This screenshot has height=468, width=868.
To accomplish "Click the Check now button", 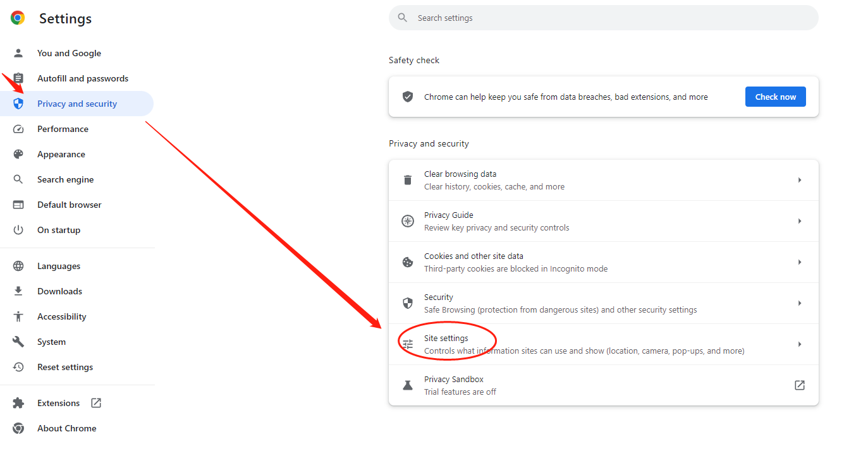I will (x=775, y=97).
